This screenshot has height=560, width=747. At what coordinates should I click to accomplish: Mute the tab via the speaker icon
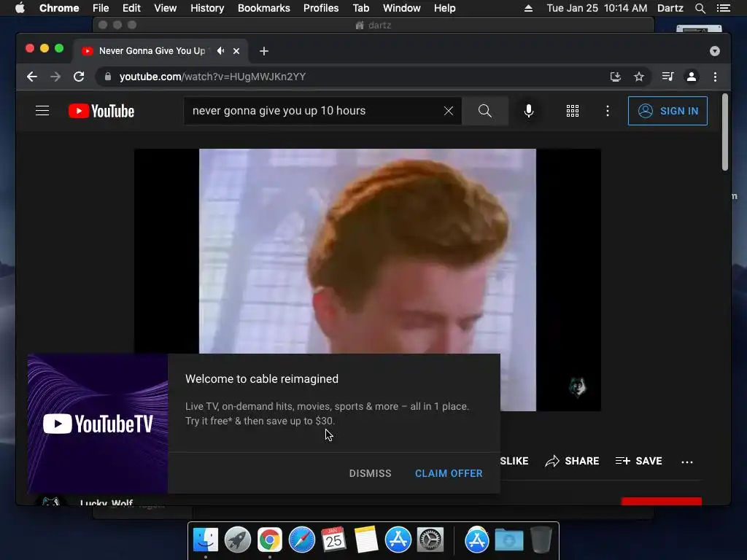(220, 50)
